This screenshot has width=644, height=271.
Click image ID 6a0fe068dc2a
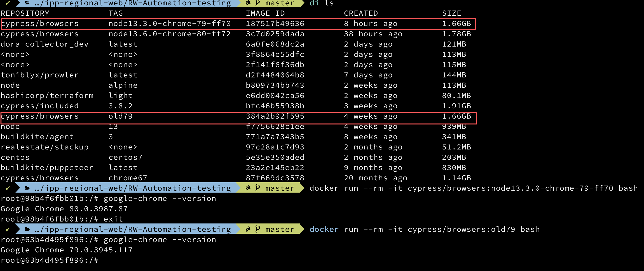275,44
